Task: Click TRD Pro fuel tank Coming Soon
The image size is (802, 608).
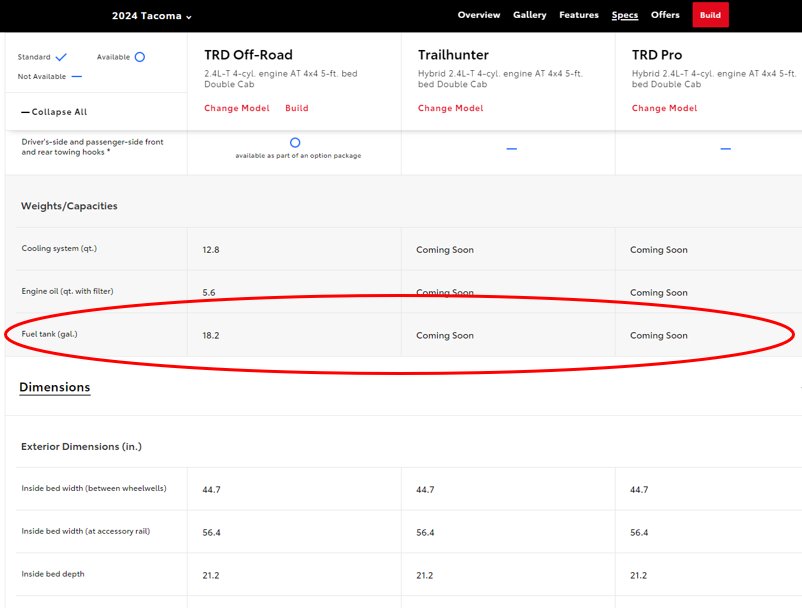Action: pos(659,335)
